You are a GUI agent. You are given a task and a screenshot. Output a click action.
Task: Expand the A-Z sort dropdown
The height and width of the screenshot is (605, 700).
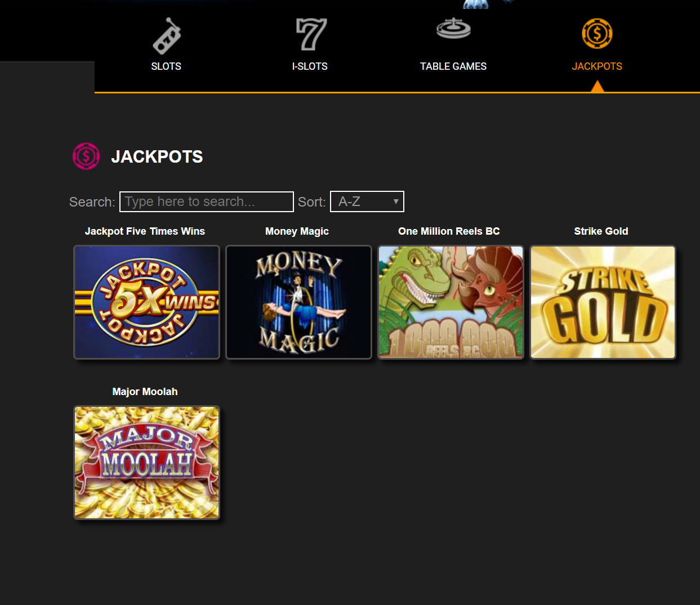pyautogui.click(x=367, y=201)
